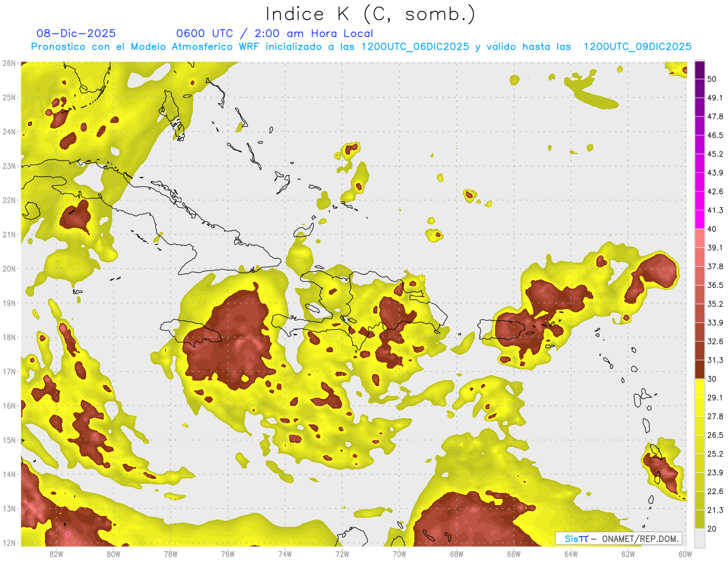Click the bright yellow swatch between 29.1 and 30
728x562 pixels.
pyautogui.click(x=699, y=388)
